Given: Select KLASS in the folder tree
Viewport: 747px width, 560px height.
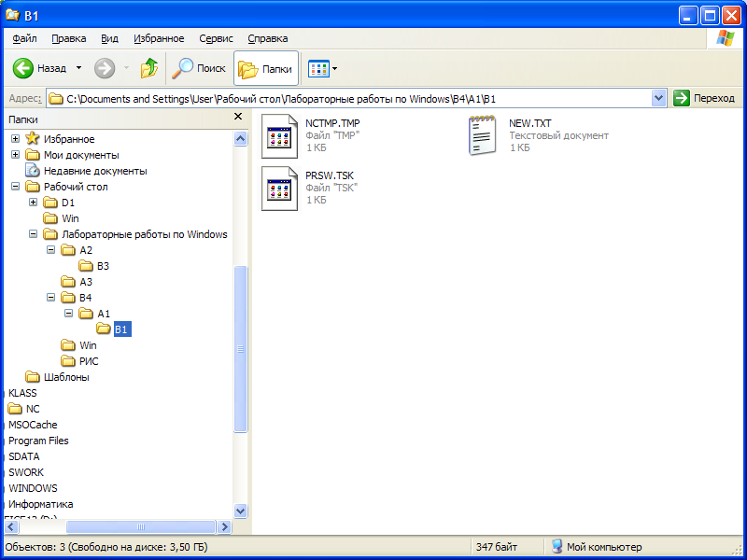Looking at the screenshot, I should [x=22, y=393].
